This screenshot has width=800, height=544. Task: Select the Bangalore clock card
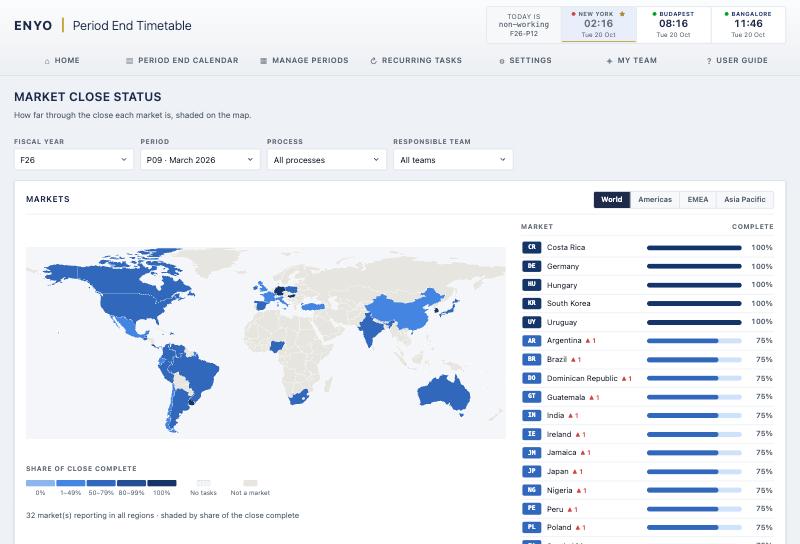(748, 24)
